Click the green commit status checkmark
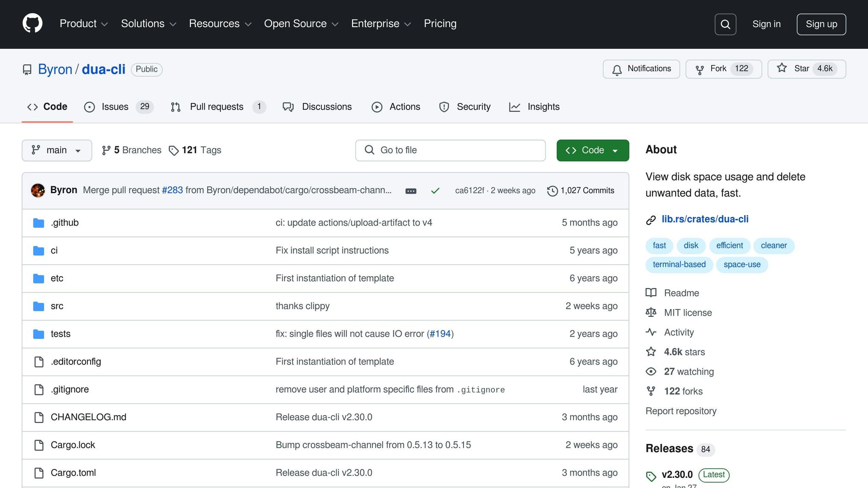Image resolution: width=868 pixels, height=488 pixels. tap(435, 191)
